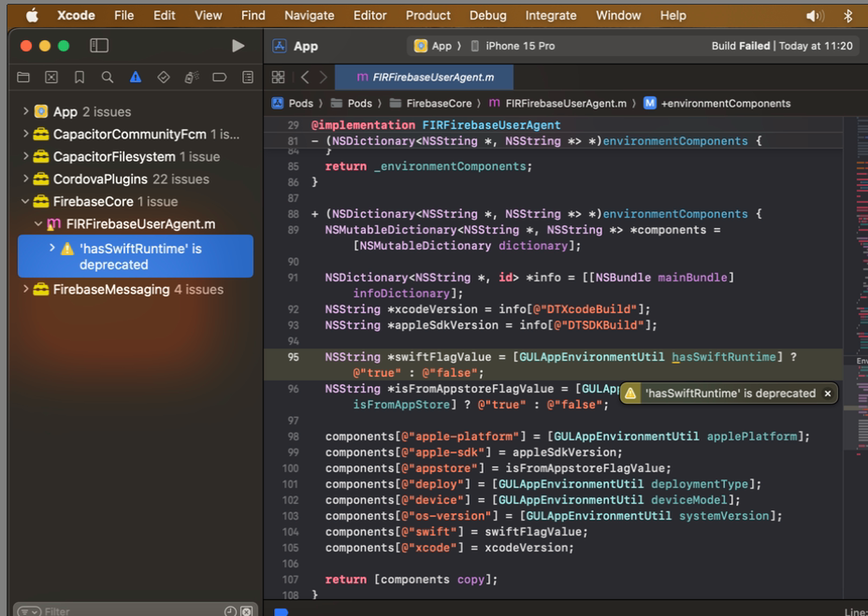Click the Build Failed status text
The image size is (868, 616).
pos(741,46)
